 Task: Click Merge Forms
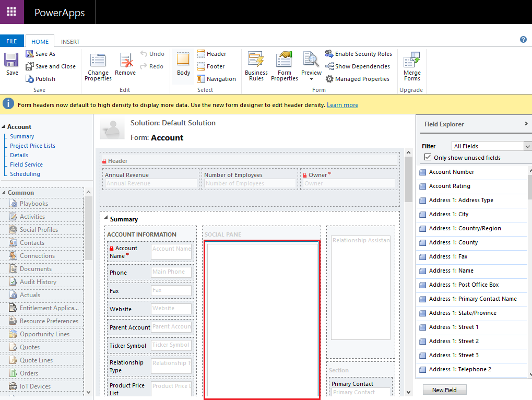pyautogui.click(x=412, y=66)
